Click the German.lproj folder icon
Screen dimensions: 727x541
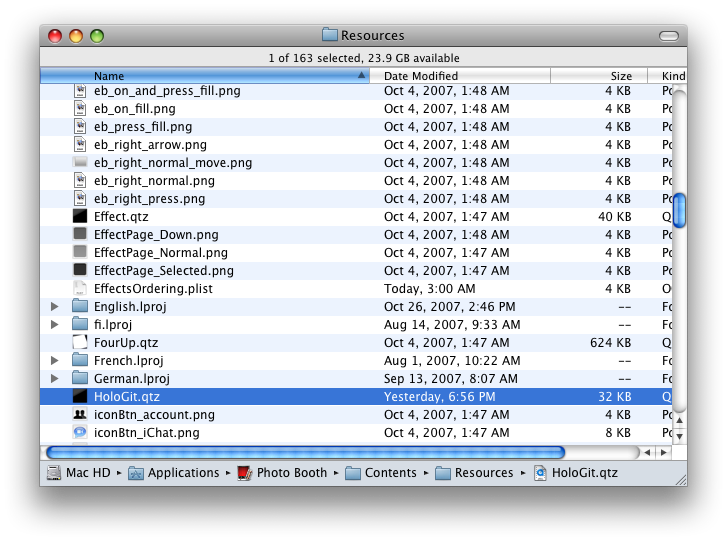click(x=80, y=378)
